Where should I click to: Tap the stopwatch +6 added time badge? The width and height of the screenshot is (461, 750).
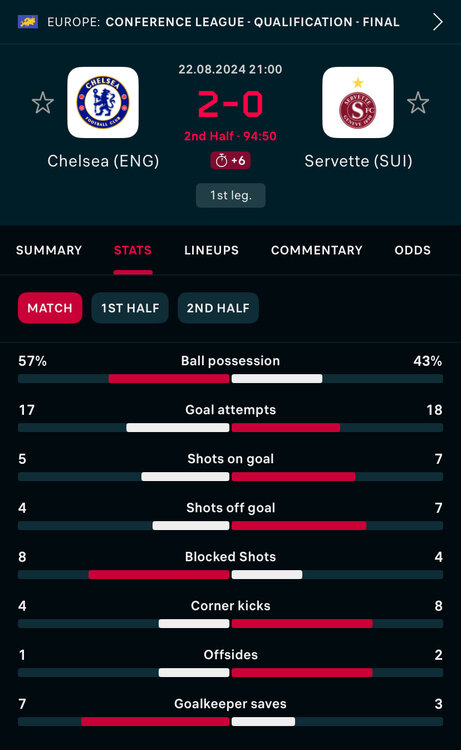coord(230,161)
